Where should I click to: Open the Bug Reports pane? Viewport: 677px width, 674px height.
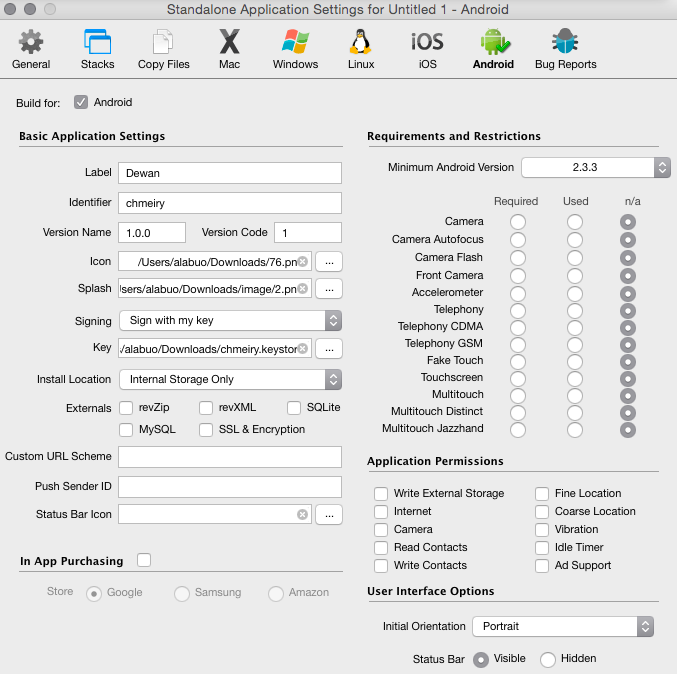(x=565, y=49)
